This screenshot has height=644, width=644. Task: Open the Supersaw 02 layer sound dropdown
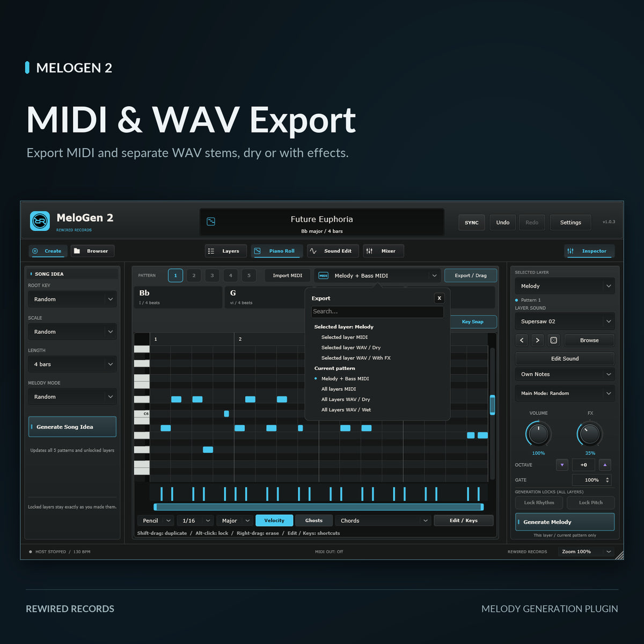click(565, 321)
